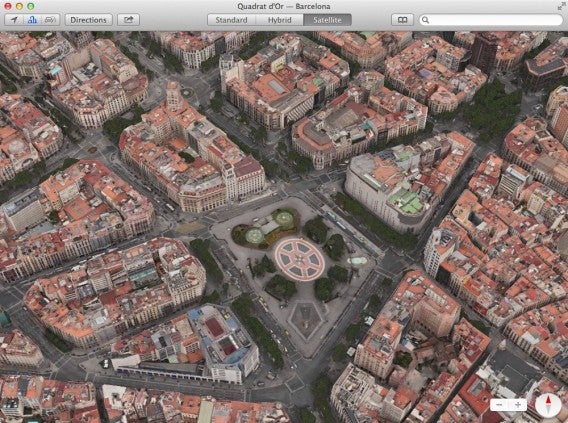Toggle the 3D buildings view button
The width and height of the screenshot is (568, 423).
coord(32,20)
